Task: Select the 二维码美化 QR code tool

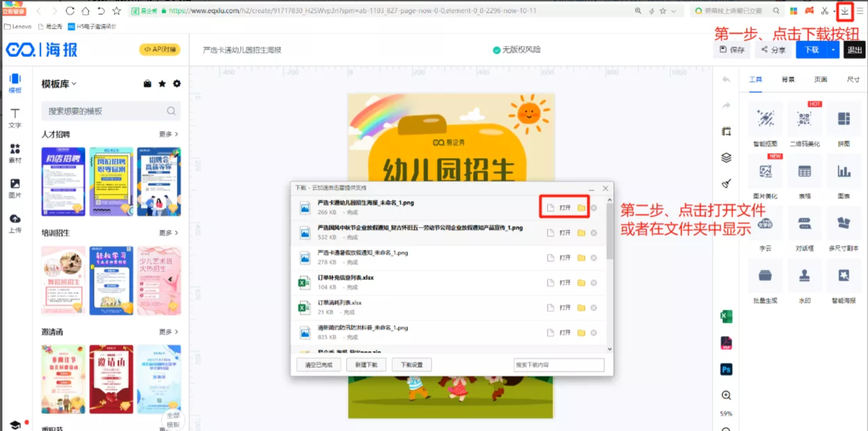Action: click(x=804, y=119)
